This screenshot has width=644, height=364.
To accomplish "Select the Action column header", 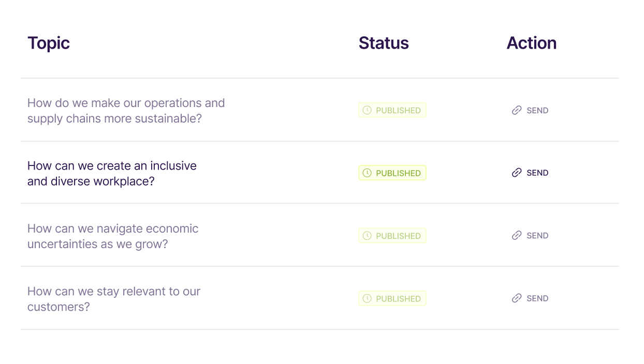I will pyautogui.click(x=532, y=43).
